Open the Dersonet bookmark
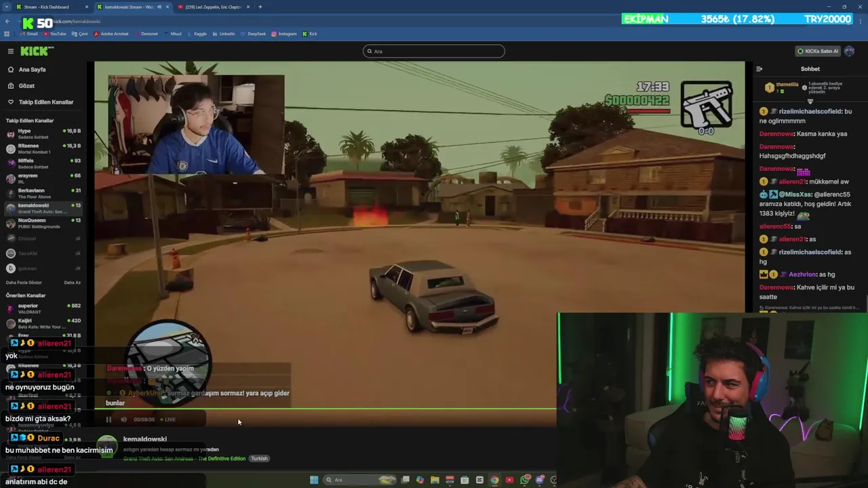The image size is (868, 488). click(146, 34)
